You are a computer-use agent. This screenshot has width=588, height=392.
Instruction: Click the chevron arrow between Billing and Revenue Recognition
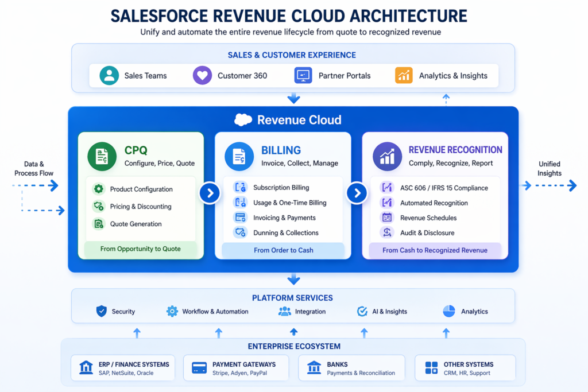pyautogui.click(x=357, y=193)
